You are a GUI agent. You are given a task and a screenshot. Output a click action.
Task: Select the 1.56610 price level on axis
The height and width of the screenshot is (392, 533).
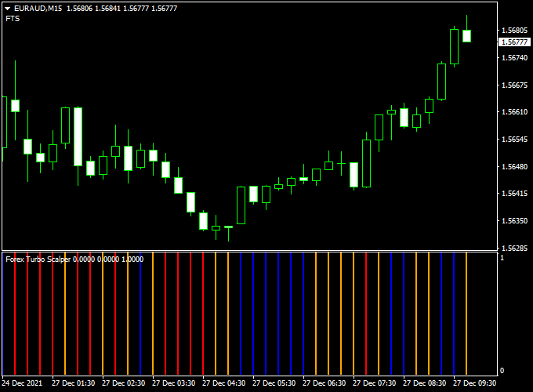click(x=514, y=112)
